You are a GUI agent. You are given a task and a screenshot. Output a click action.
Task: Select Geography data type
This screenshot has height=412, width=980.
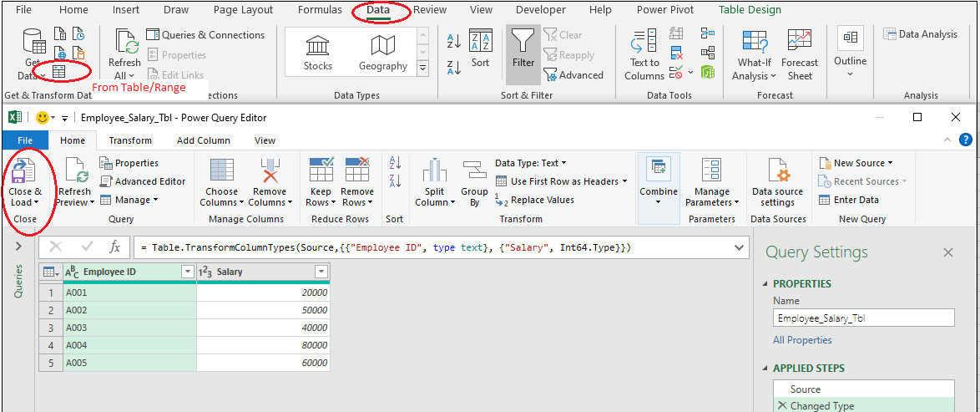click(382, 53)
